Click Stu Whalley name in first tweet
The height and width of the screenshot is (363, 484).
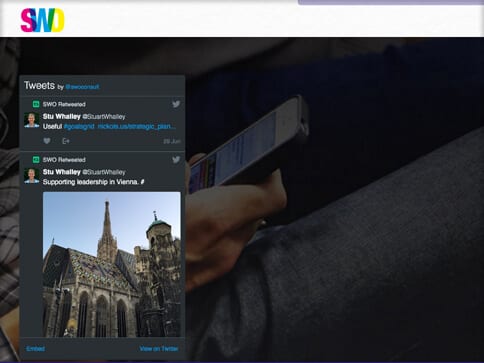pos(62,116)
